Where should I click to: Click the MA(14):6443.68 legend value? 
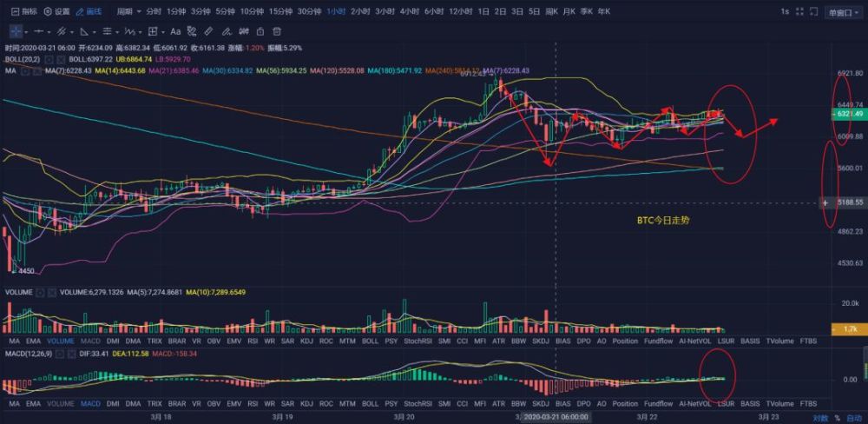[x=120, y=71]
